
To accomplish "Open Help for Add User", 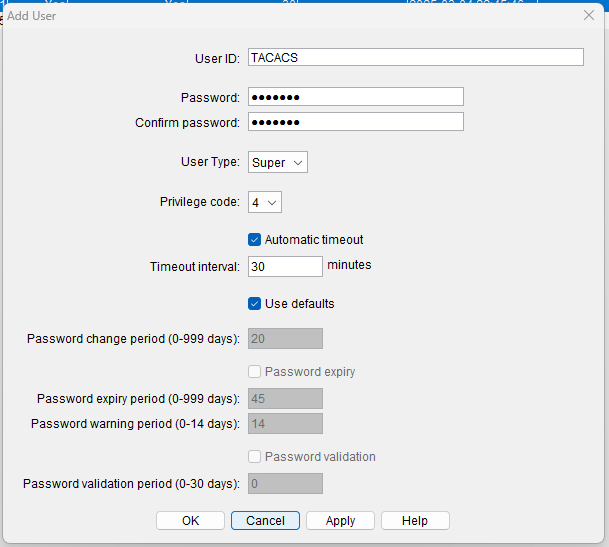I will (415, 521).
